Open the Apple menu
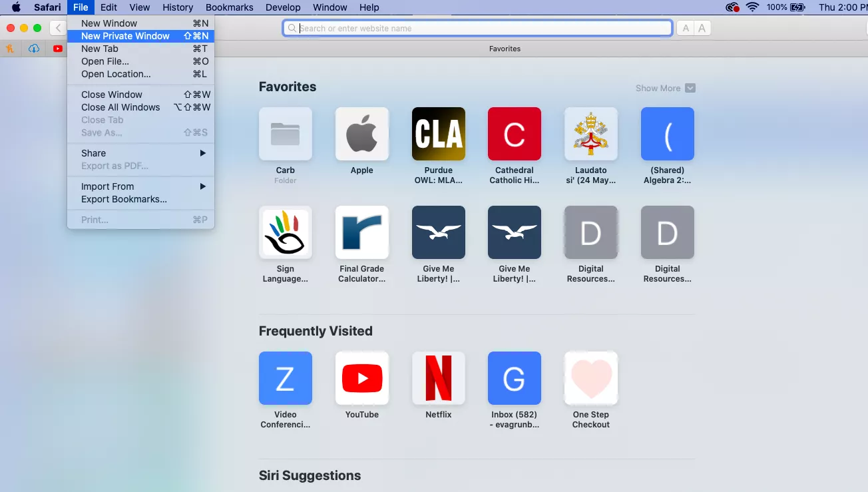This screenshot has height=492, width=868. pos(16,7)
